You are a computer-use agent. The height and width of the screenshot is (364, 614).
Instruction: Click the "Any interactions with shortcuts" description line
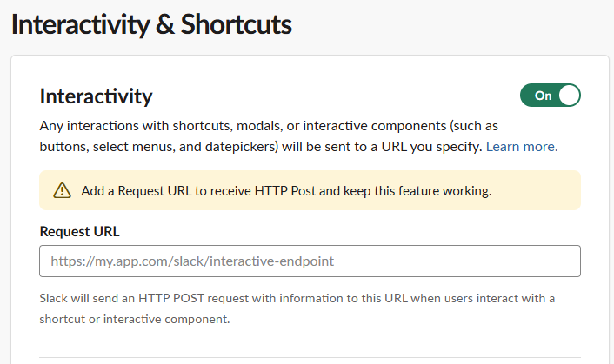[269, 126]
